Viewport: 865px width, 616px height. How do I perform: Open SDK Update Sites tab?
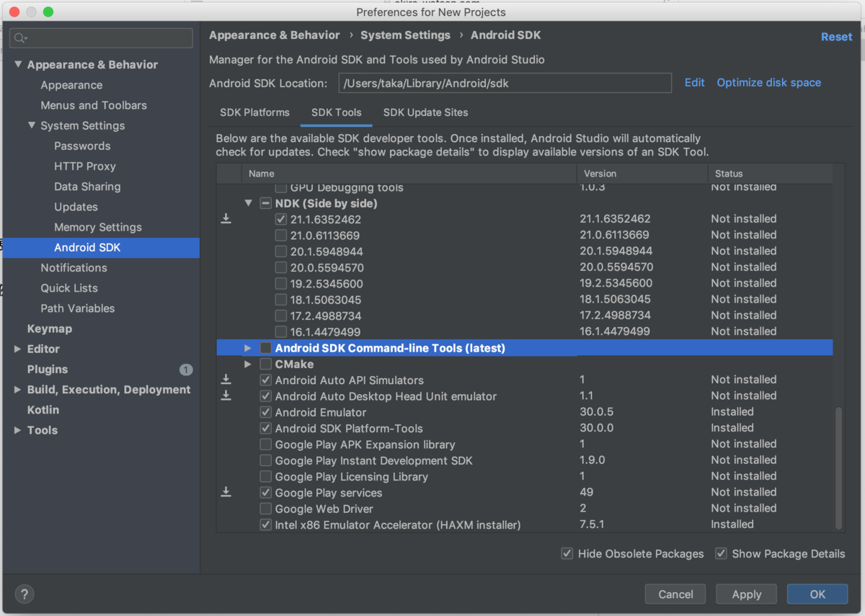(425, 112)
